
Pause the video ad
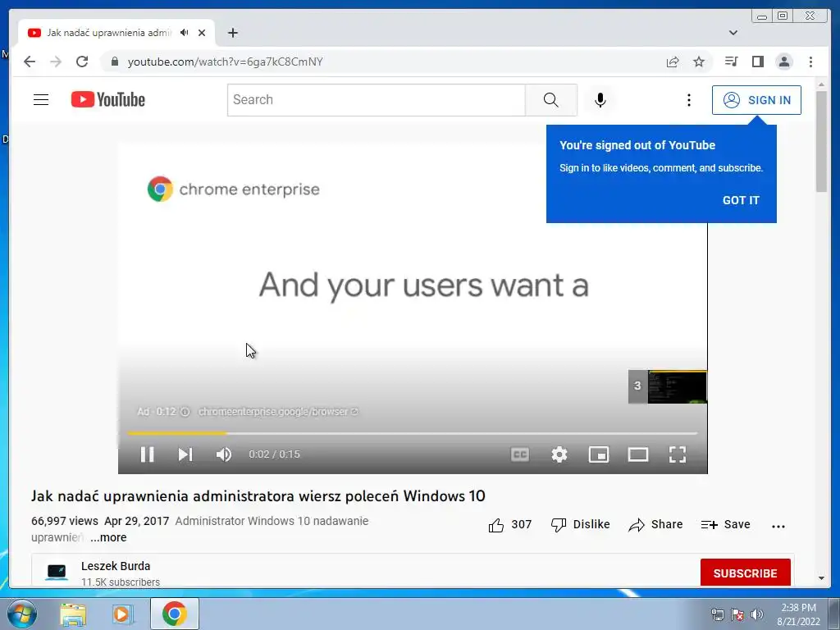[x=148, y=454]
